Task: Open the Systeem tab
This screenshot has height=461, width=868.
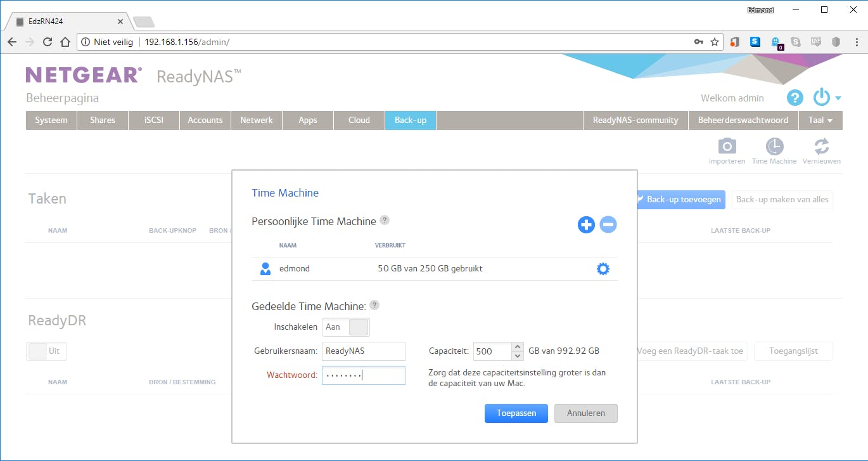Action: [x=51, y=120]
